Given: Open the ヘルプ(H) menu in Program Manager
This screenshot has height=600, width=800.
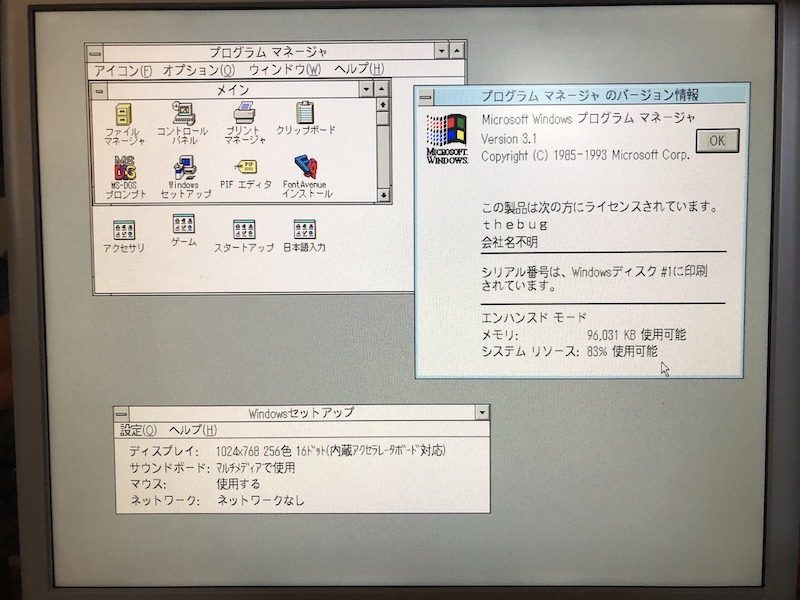Looking at the screenshot, I should coord(359,68).
